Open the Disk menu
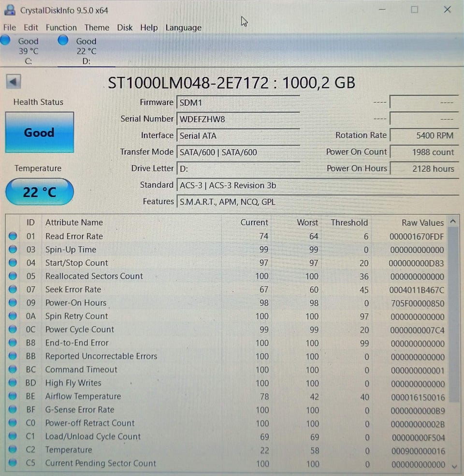This screenshot has width=464, height=476. tap(125, 28)
